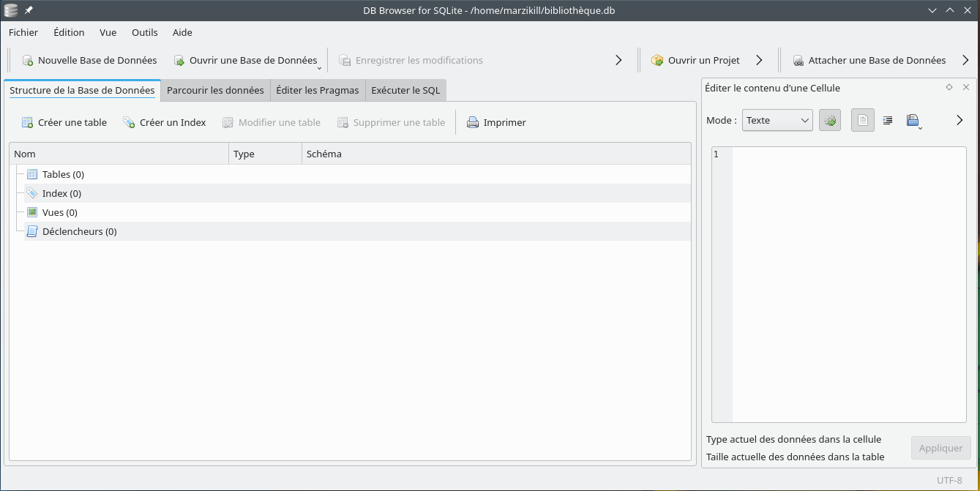Viewport: 980px width, 491px height.
Task: Click the Ouvrir un Projet icon
Action: pos(657,61)
